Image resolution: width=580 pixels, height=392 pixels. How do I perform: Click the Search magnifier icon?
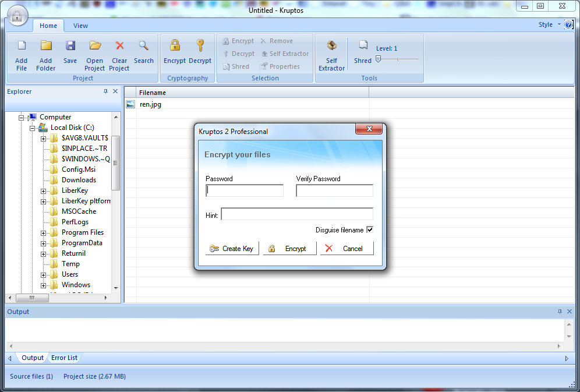coord(144,46)
